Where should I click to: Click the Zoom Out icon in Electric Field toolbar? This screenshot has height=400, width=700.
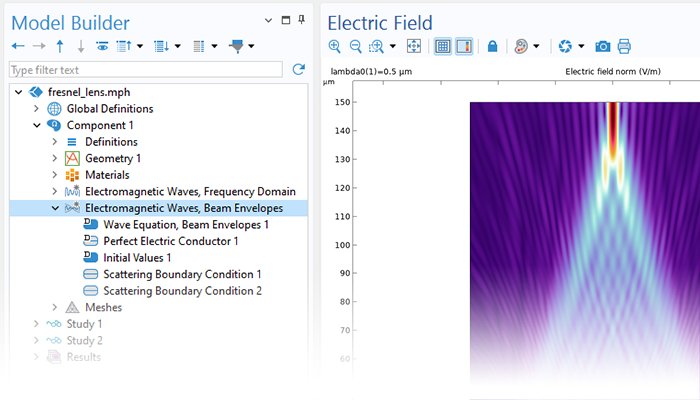point(355,46)
